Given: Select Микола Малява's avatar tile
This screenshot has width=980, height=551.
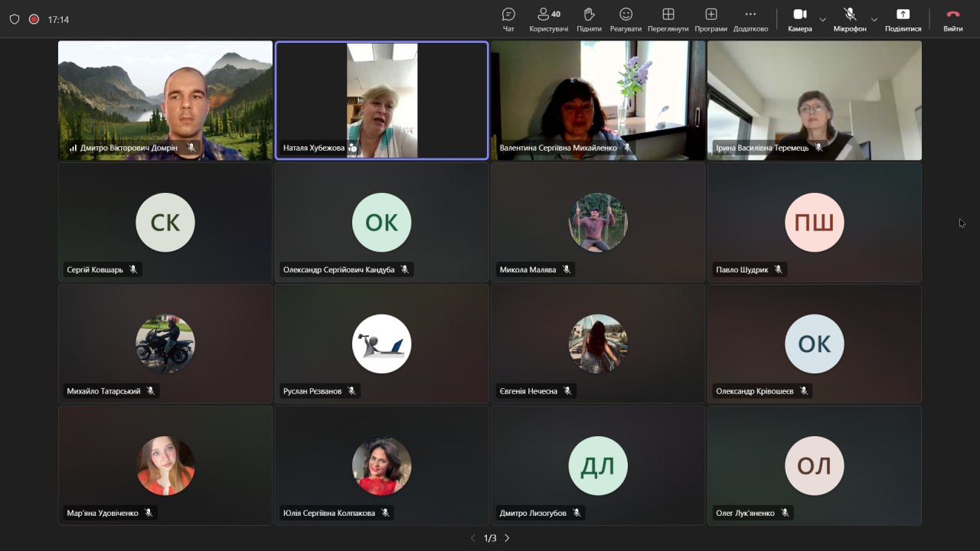Looking at the screenshot, I should [598, 222].
